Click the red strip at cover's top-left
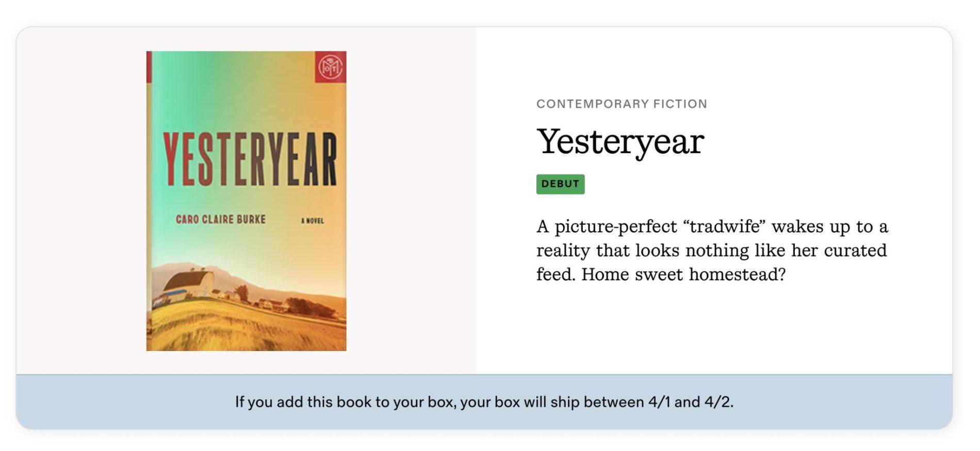This screenshot has height=451, width=980. point(149,66)
